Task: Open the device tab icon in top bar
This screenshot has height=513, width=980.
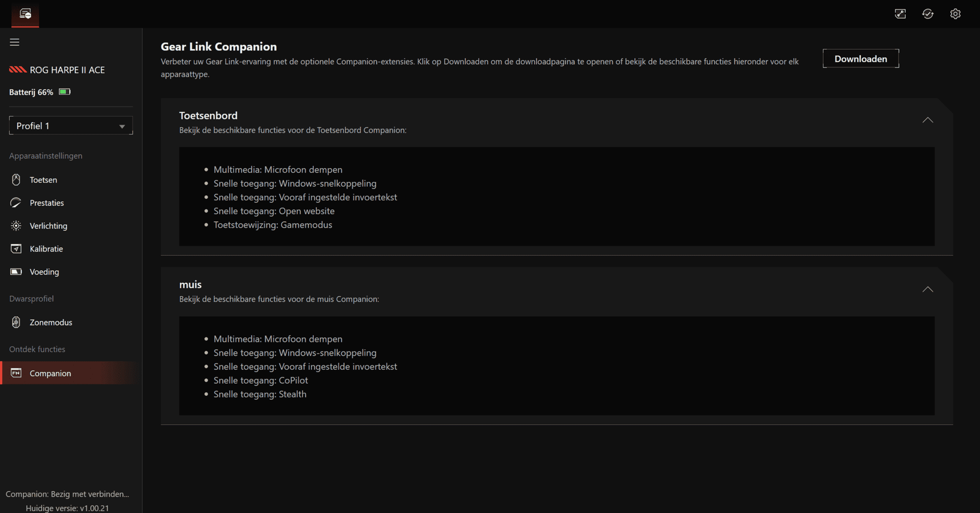Action: tap(25, 14)
